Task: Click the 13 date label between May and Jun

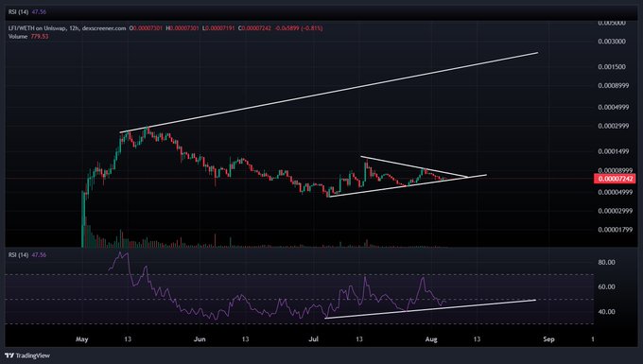Action: pyautogui.click(x=128, y=339)
